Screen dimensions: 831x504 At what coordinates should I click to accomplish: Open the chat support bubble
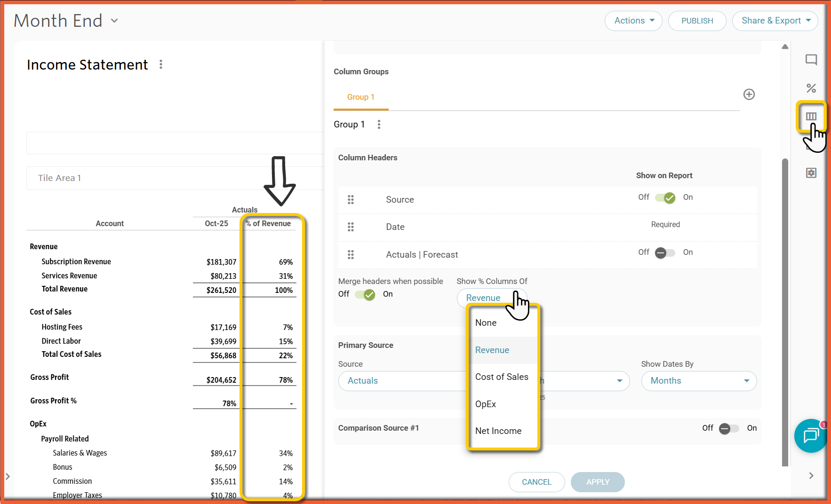click(810, 435)
